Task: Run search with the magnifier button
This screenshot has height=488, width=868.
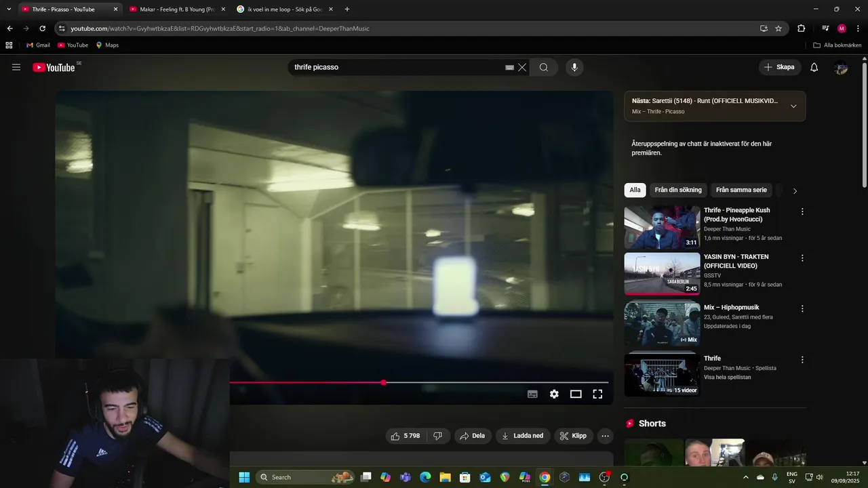Action: (544, 67)
